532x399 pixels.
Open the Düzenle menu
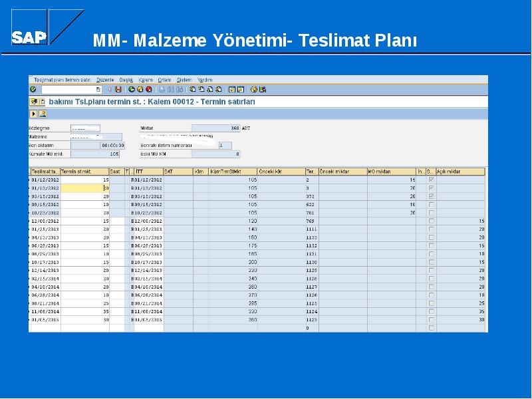pos(105,80)
